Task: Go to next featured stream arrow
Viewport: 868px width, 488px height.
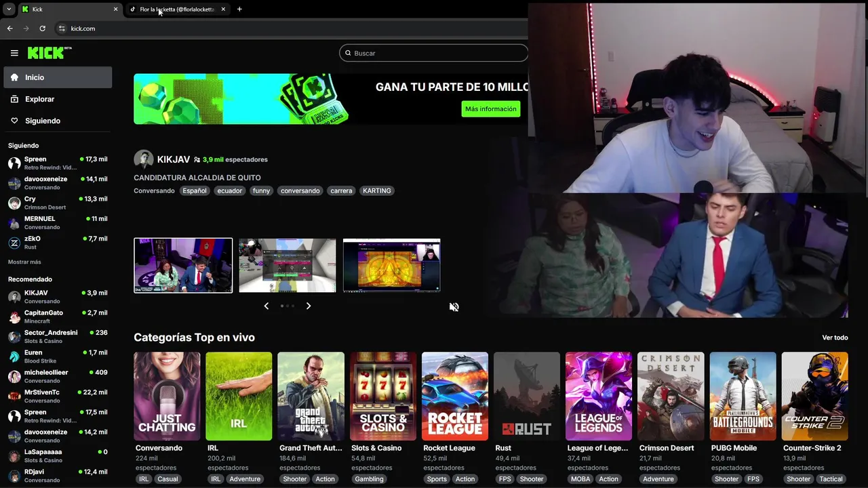Action: point(308,306)
